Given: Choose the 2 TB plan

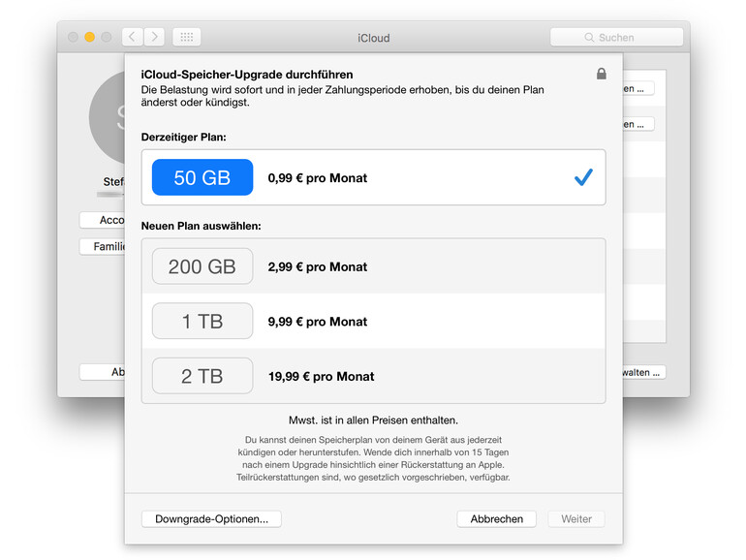Looking at the screenshot, I should coord(373,376).
